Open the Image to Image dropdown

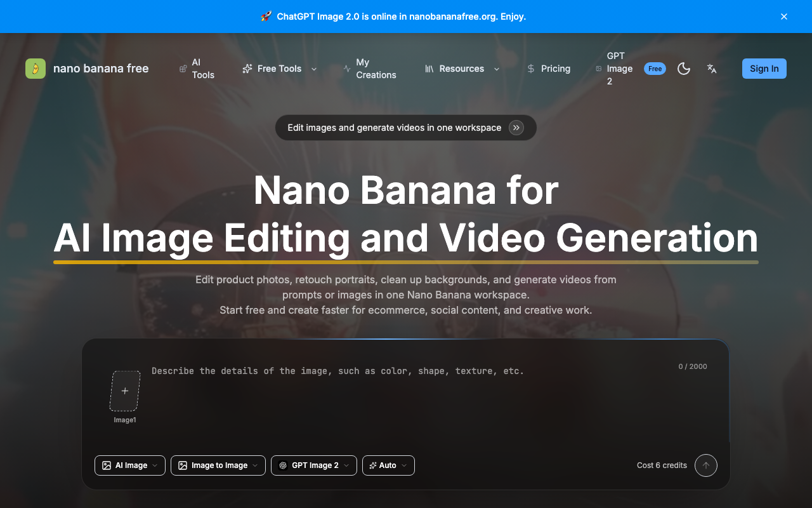coord(218,465)
